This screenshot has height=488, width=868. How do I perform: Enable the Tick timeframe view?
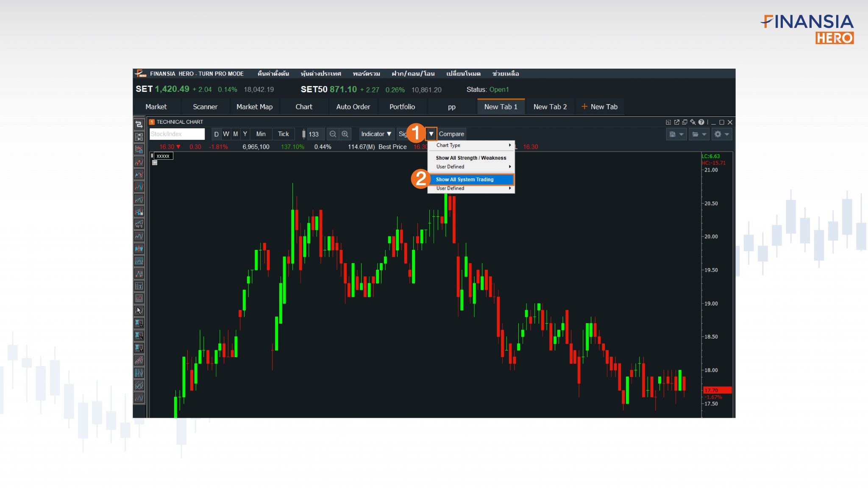coord(283,134)
